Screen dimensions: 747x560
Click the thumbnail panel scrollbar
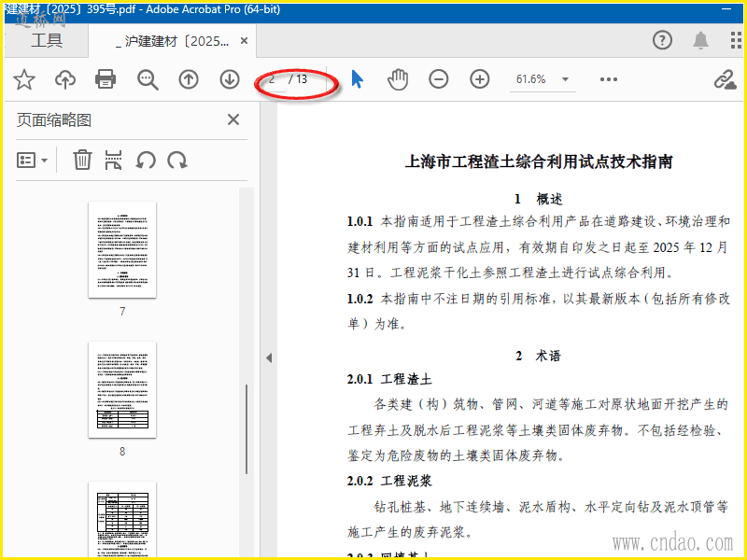[247, 428]
